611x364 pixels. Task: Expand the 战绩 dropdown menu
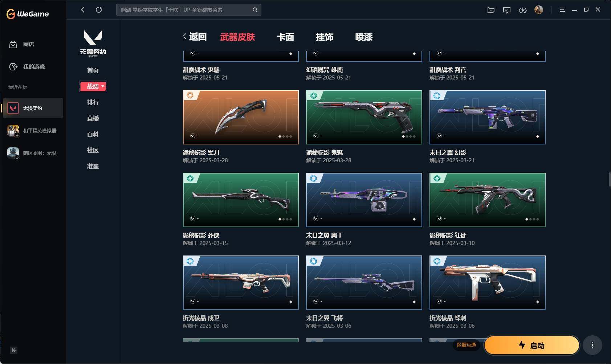point(93,86)
